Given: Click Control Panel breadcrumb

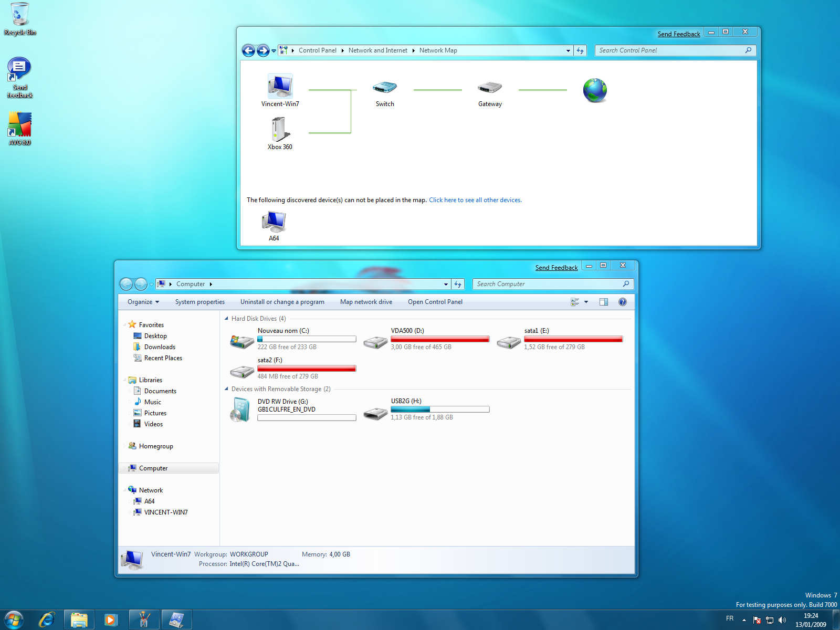Looking at the screenshot, I should (x=318, y=50).
